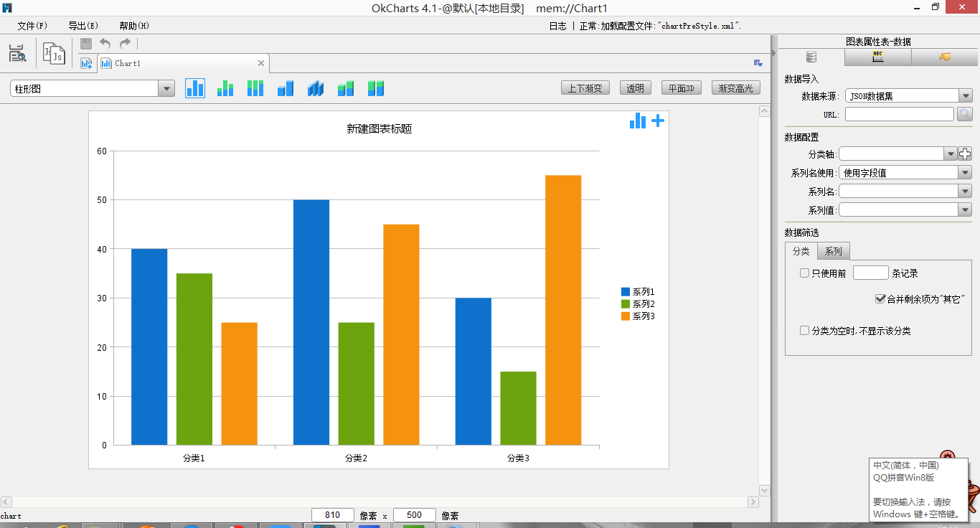Click the save floppy disk icon
980x528 pixels.
pos(86,44)
